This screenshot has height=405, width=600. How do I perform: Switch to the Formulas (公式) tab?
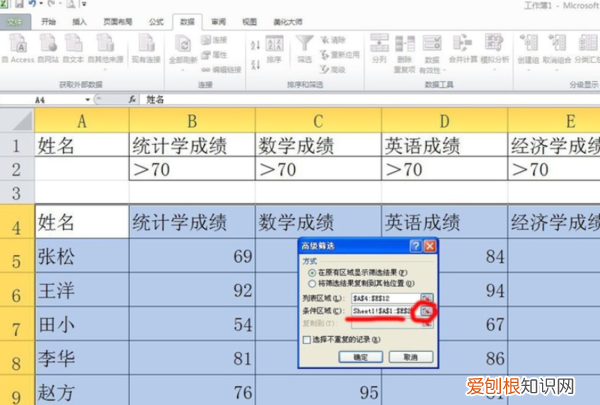(156, 22)
